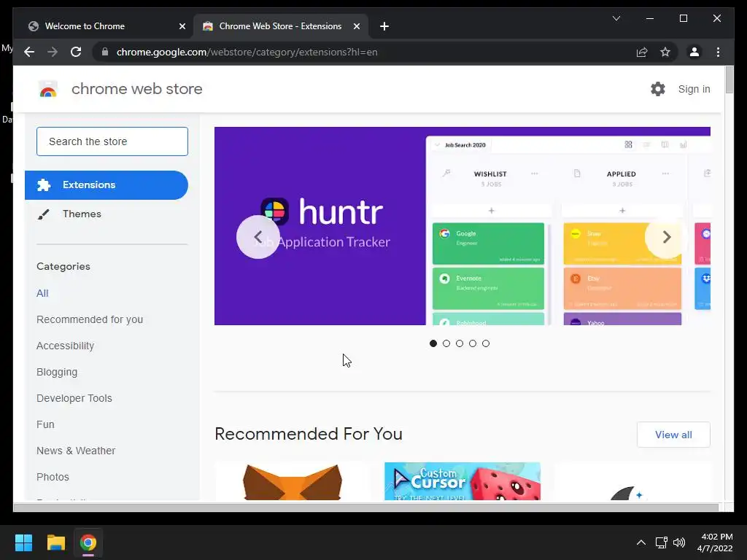Image resolution: width=747 pixels, height=560 pixels.
Task: Choose the Blogging category
Action: [x=57, y=372]
